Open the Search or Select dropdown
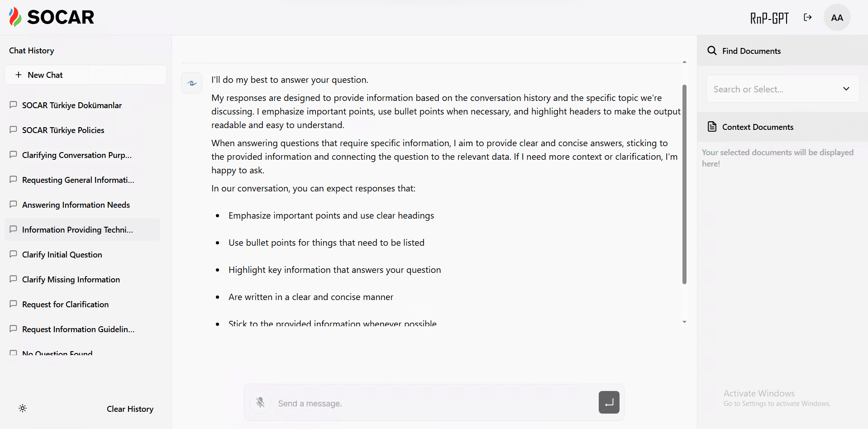This screenshot has width=868, height=429. click(x=846, y=89)
